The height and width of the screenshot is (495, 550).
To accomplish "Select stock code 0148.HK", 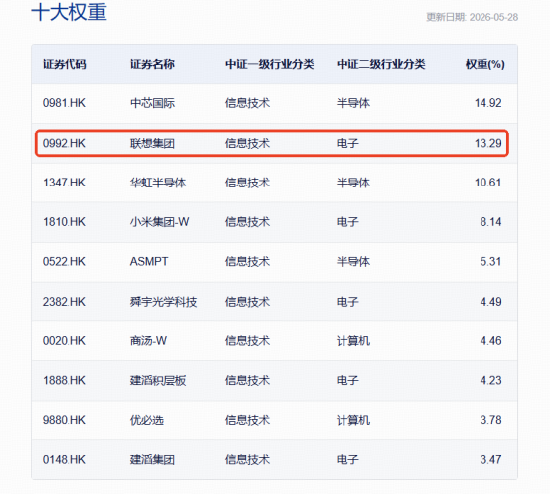I will pyautogui.click(x=64, y=460).
